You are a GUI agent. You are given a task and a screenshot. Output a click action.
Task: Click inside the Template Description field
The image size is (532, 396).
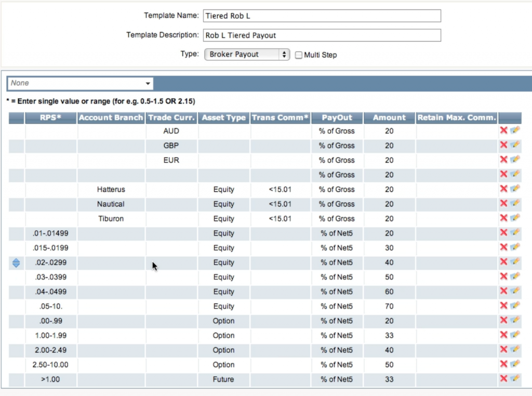coord(321,35)
